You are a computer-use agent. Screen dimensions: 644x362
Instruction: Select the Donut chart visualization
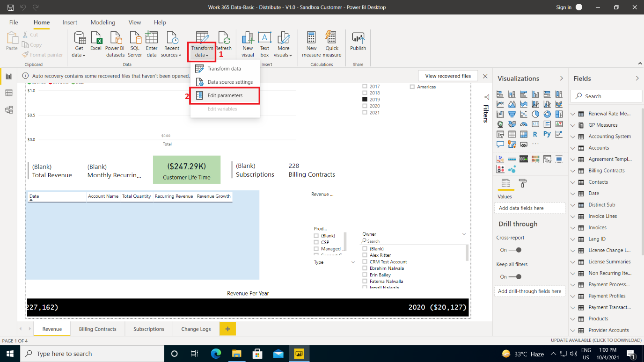[547, 114]
